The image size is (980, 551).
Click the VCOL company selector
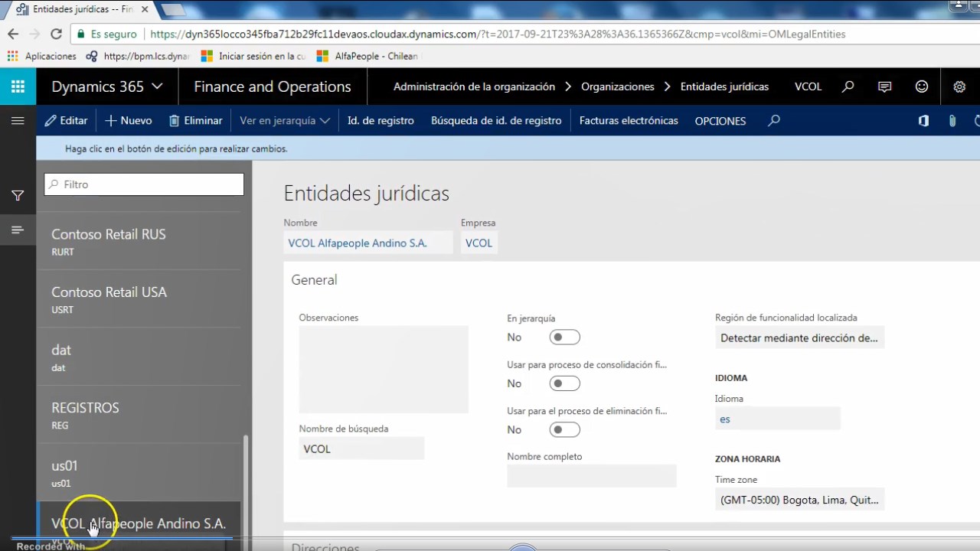[x=808, y=86]
